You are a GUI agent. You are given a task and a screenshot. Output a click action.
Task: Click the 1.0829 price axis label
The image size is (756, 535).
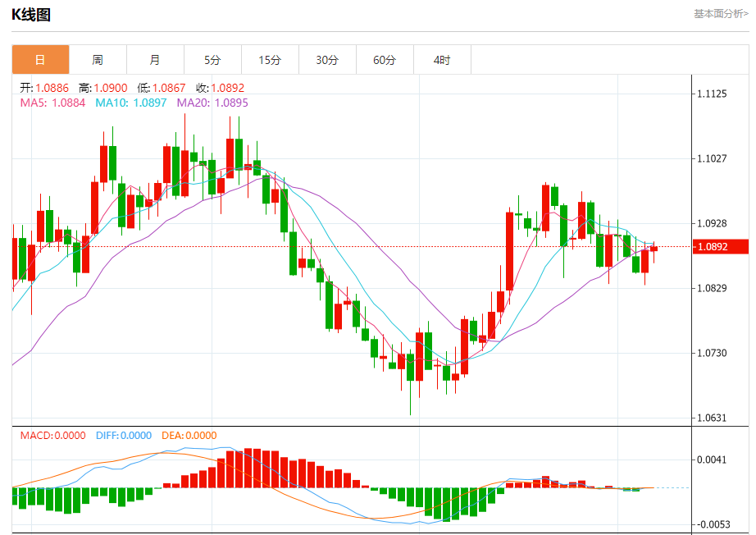712,288
